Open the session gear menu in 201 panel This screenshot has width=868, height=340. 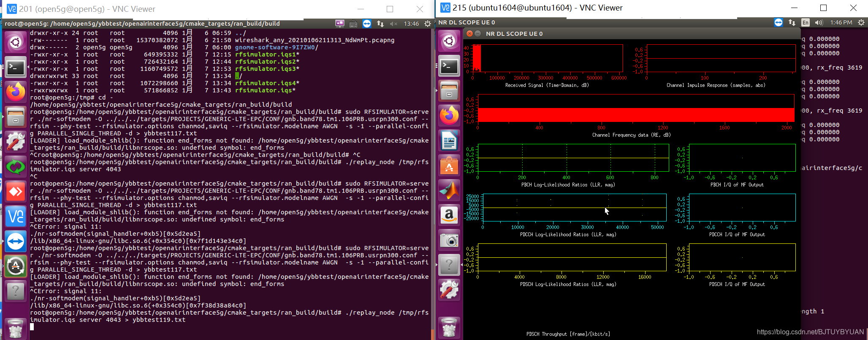(427, 24)
